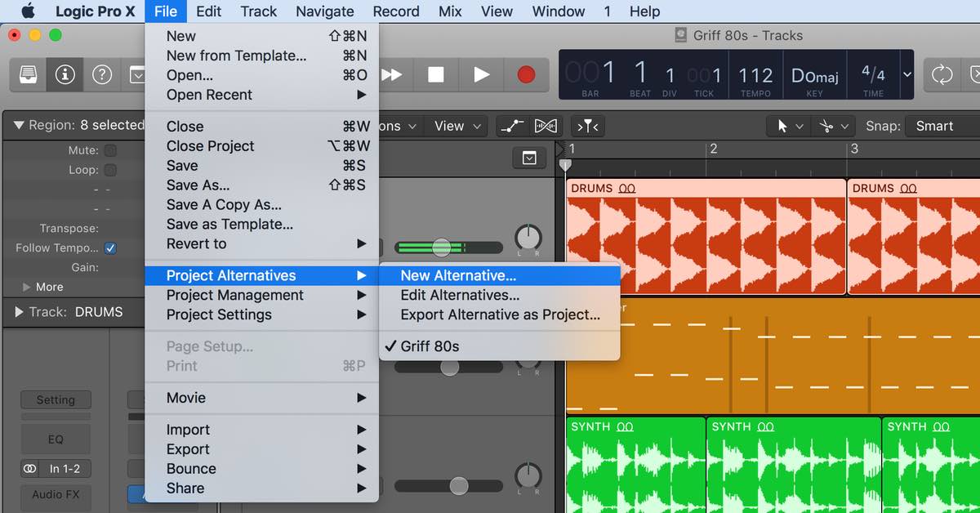The height and width of the screenshot is (513, 980).
Task: Choose New Alternative… from submenu
Action: [x=458, y=275]
